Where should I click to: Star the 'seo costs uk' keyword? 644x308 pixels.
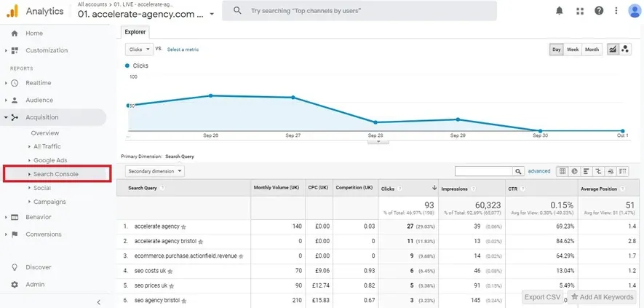[170, 272]
